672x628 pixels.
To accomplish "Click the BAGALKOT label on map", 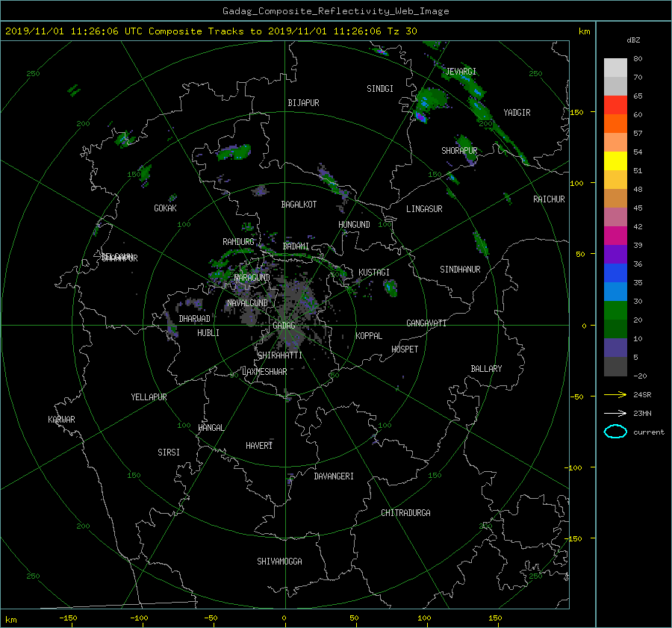I will tap(299, 205).
